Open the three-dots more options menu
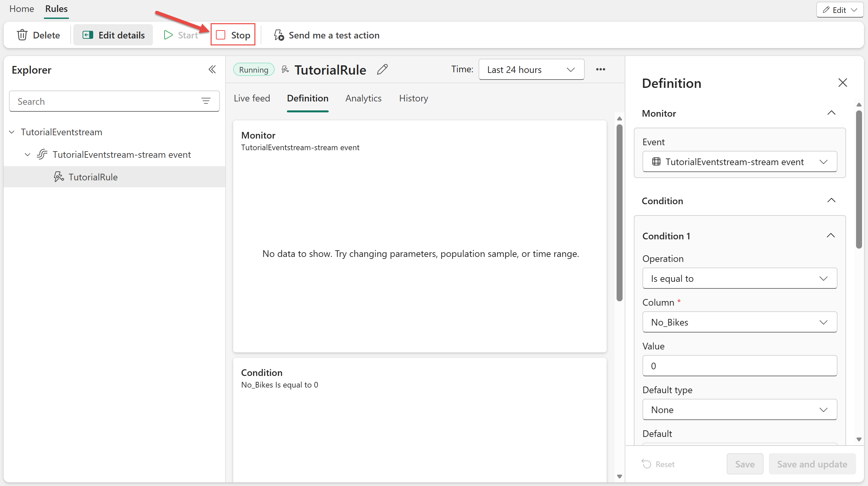 pyautogui.click(x=600, y=69)
